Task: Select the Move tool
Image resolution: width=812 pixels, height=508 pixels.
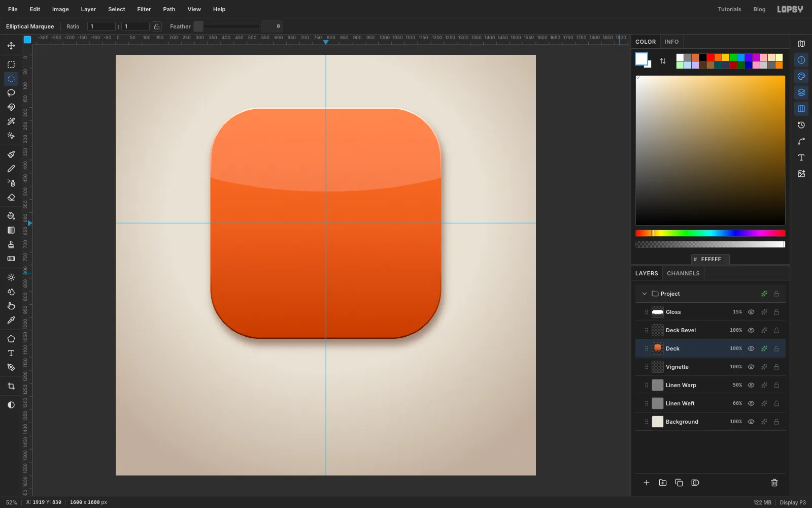Action: pos(11,46)
